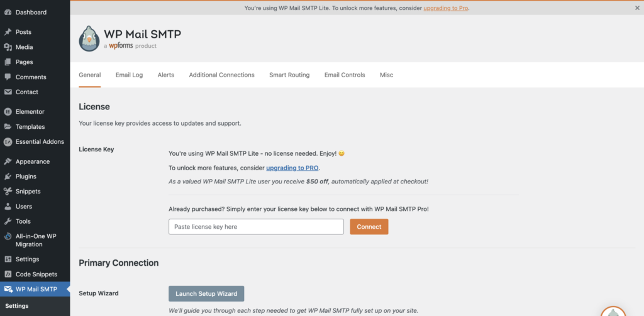Click the Setup Wizard label
The image size is (644, 316).
[99, 293]
